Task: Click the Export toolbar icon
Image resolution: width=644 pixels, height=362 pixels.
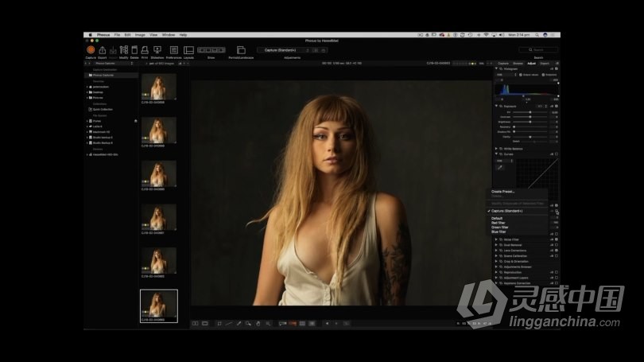Action: pyautogui.click(x=103, y=50)
